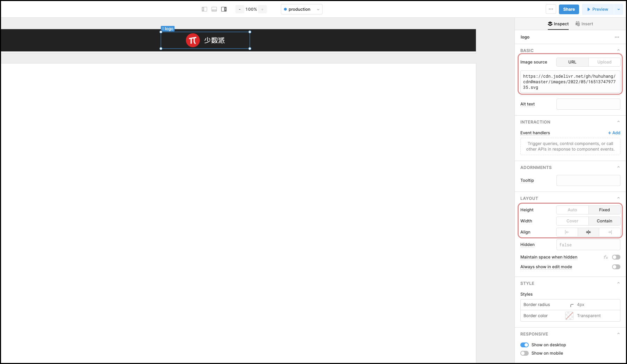The height and width of the screenshot is (364, 627).
Task: Open the three-dot menu beside Share
Action: 551,9
